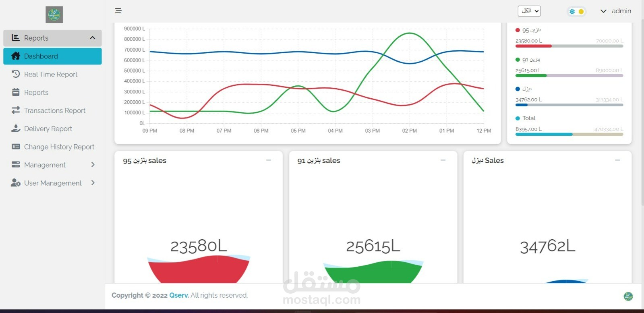Screen dimensions: 644x313
Task: Toggle the light/dark theme switch
Action: pos(576,12)
